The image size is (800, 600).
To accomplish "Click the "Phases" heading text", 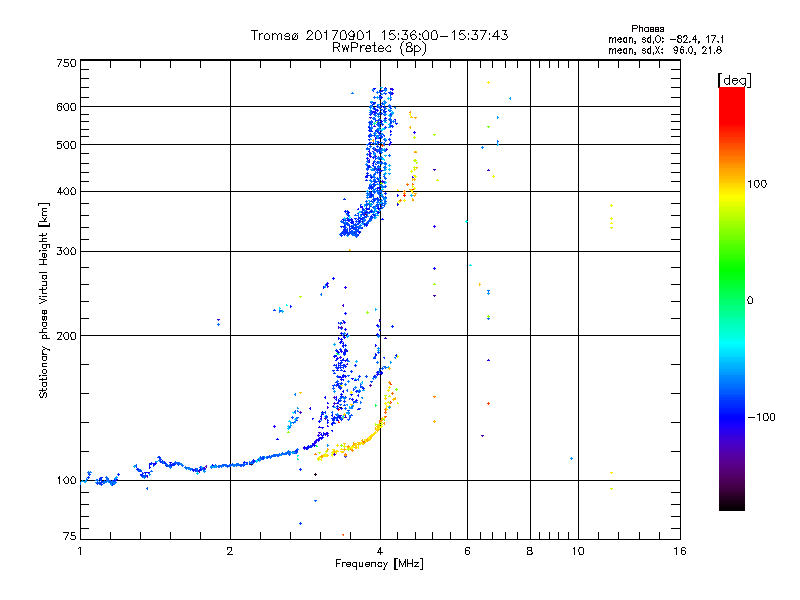I will [x=647, y=29].
